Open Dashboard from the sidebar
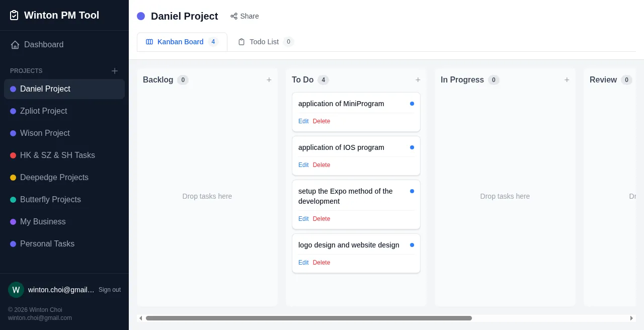Image resolution: width=644 pixels, height=330 pixels. point(64,45)
